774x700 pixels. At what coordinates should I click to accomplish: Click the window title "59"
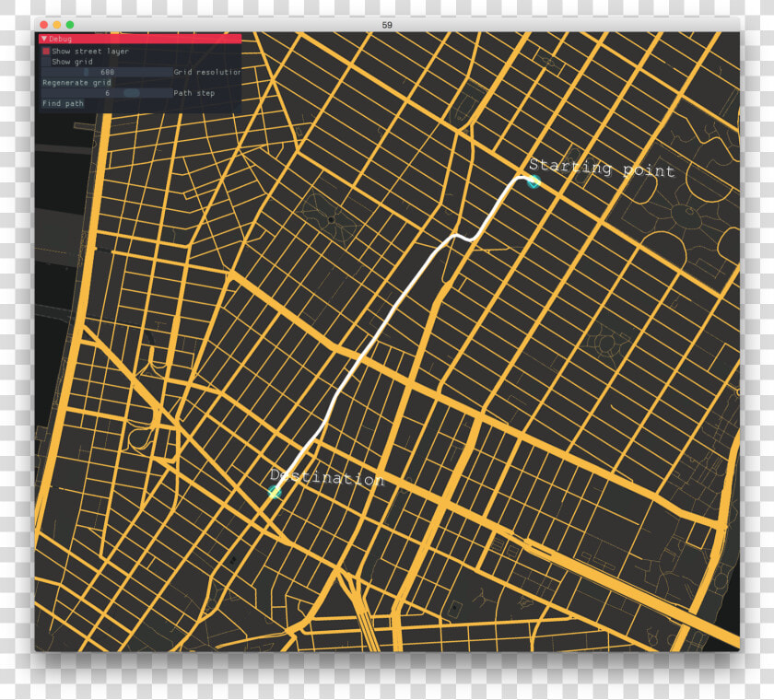point(387,25)
